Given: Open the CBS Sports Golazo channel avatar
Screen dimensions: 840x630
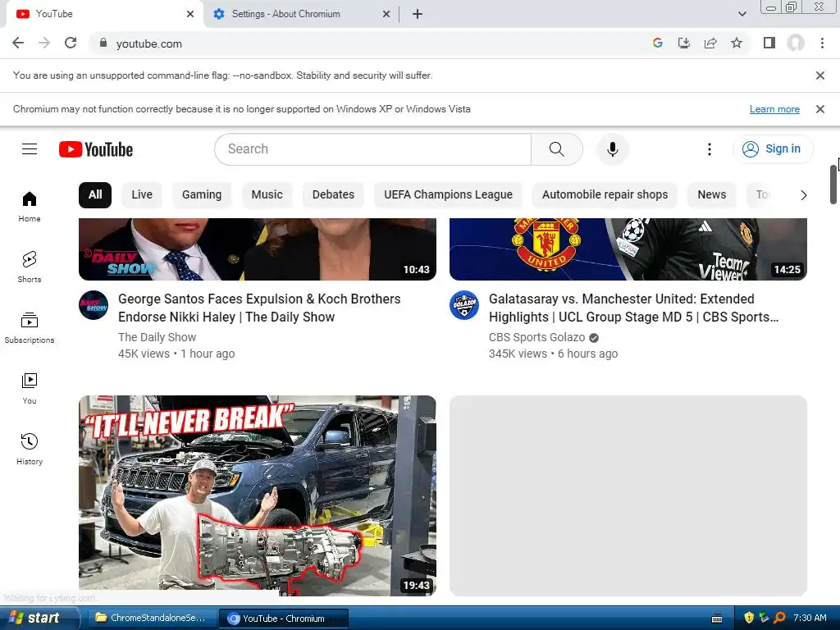Looking at the screenshot, I should pyautogui.click(x=464, y=305).
